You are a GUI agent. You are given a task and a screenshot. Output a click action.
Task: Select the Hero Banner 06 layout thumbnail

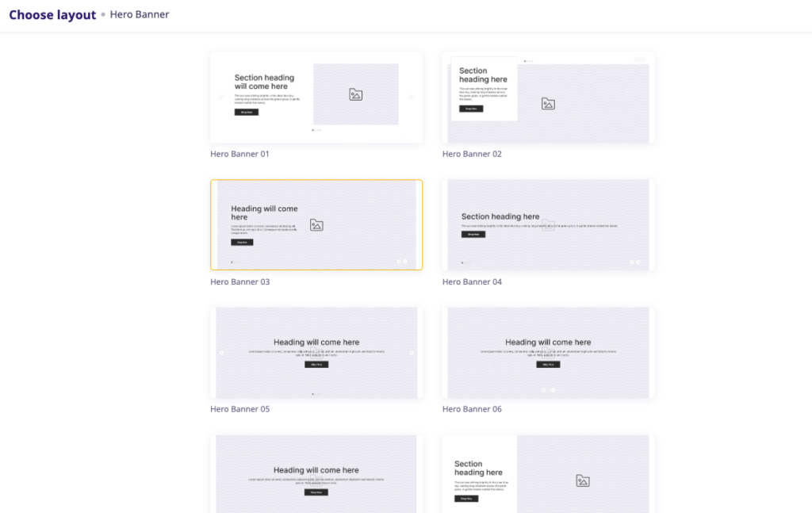[548, 353]
